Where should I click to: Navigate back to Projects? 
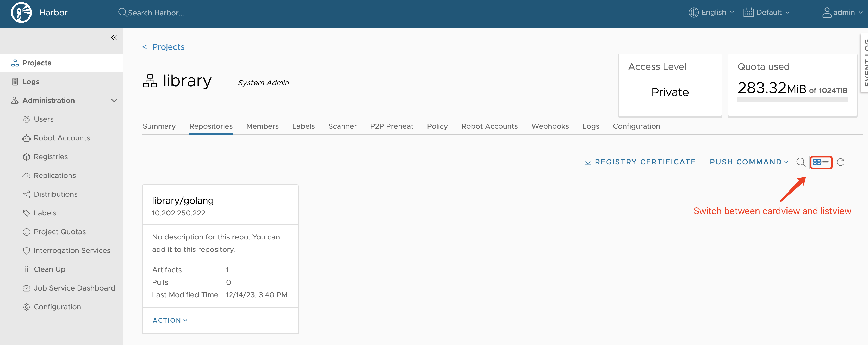coord(163,47)
